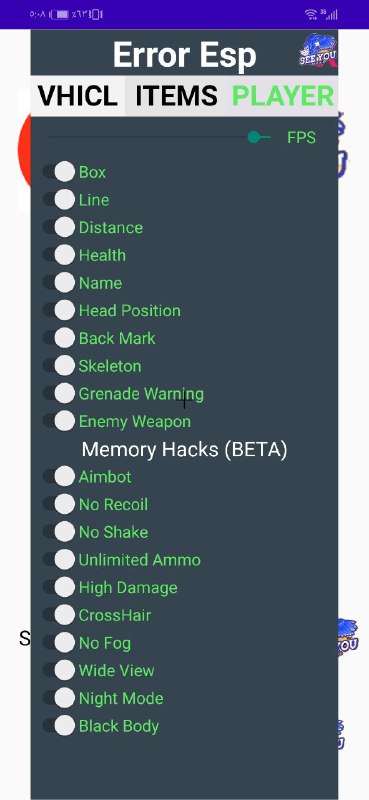Toggle the CrossHair switch
The width and height of the screenshot is (369, 800).
(58, 614)
